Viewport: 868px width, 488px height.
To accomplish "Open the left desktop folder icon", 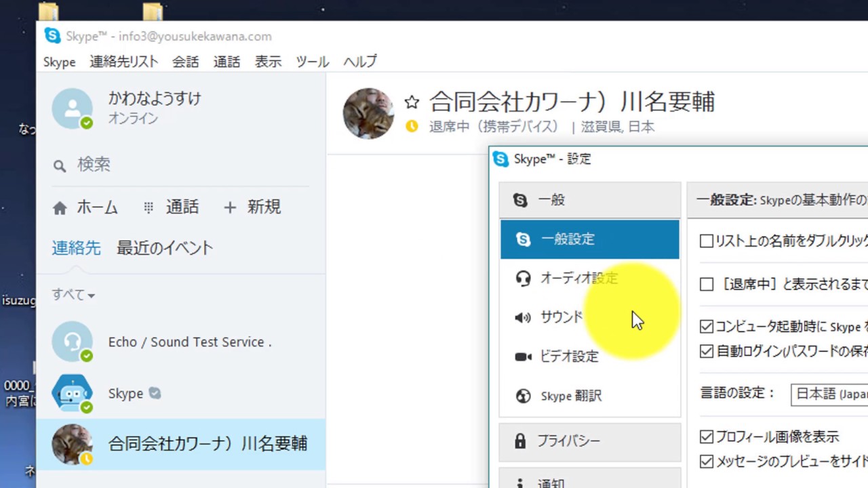I will click(x=48, y=11).
